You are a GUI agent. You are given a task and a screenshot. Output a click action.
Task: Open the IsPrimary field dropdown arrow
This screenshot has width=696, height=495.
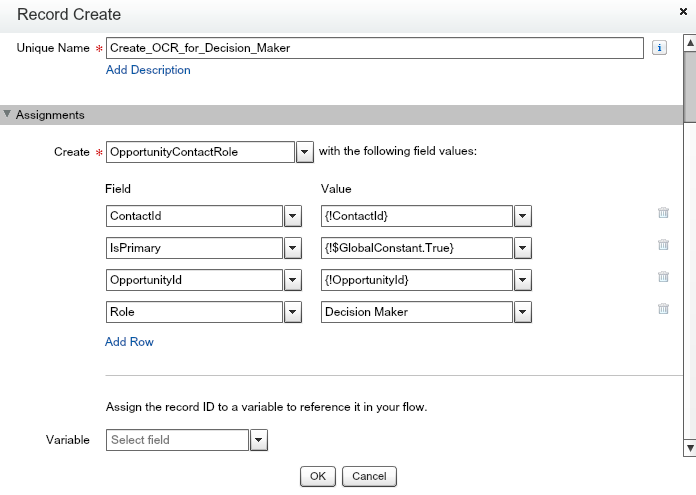tap(293, 249)
